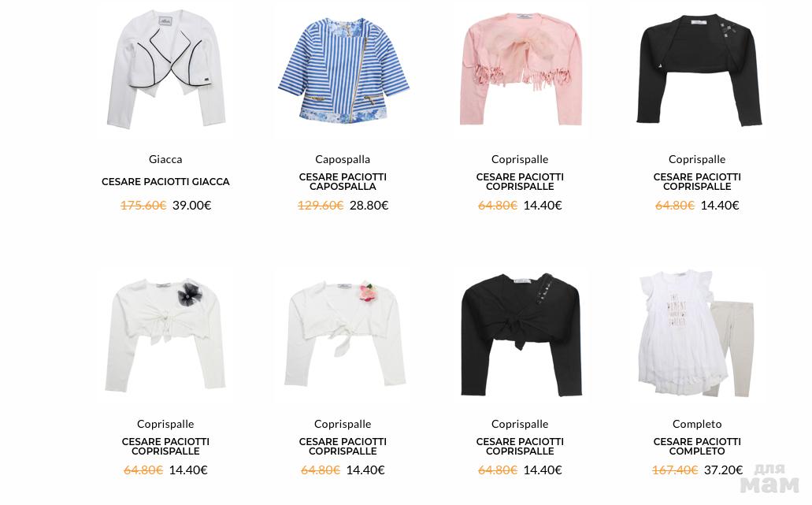The width and height of the screenshot is (812, 505).
Task: Open the white Coprispalle with pink flower
Action: point(344,334)
